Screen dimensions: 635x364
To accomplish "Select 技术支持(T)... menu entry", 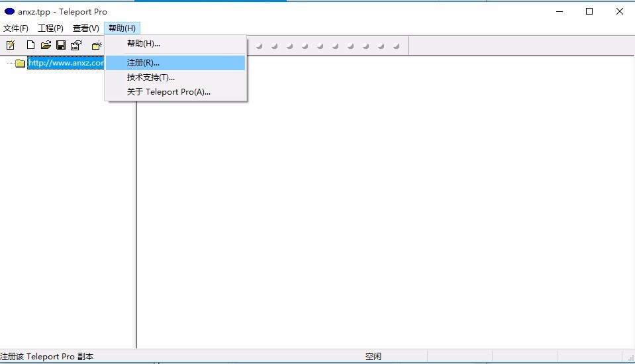I will point(175,77).
